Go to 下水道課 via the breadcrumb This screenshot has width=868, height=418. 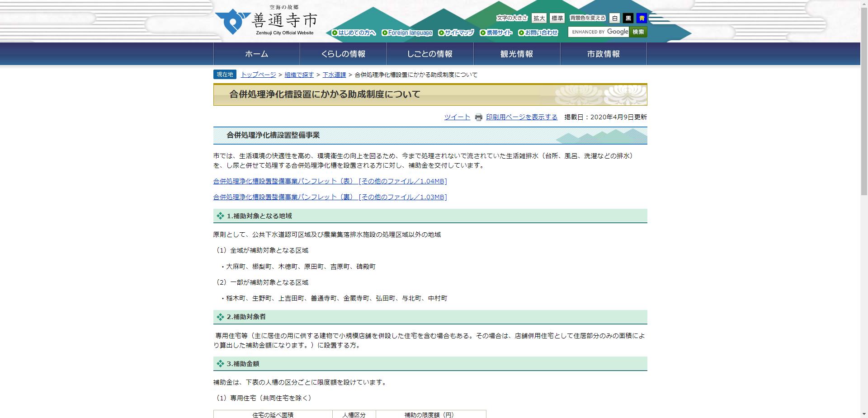334,75
